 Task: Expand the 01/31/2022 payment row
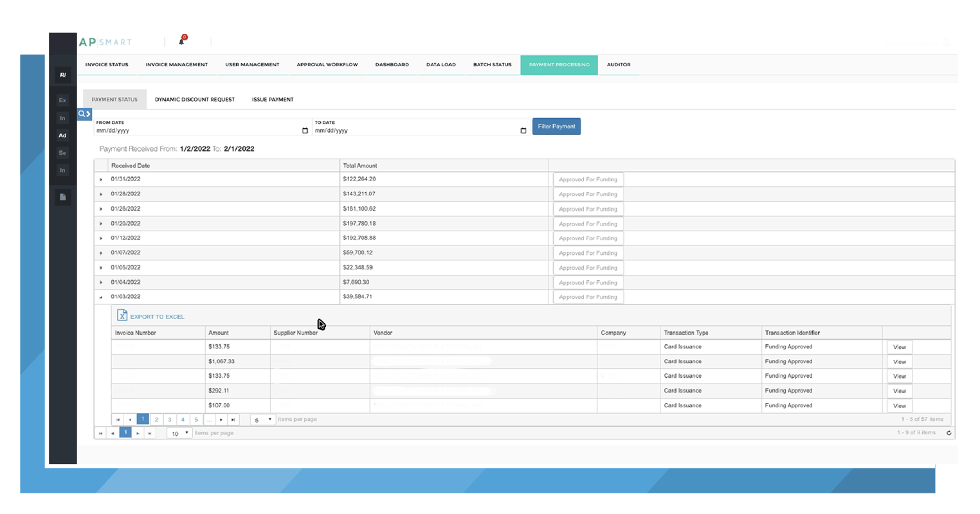pos(101,179)
